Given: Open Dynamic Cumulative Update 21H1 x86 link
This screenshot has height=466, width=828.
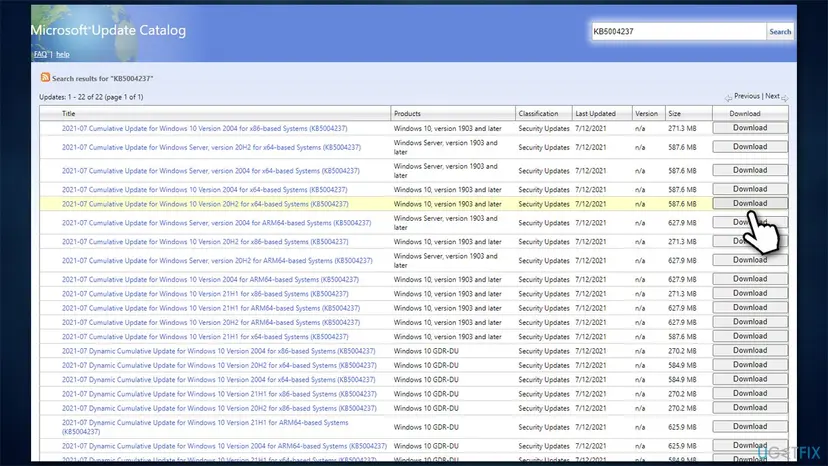Looking at the screenshot, I should (x=219, y=394).
